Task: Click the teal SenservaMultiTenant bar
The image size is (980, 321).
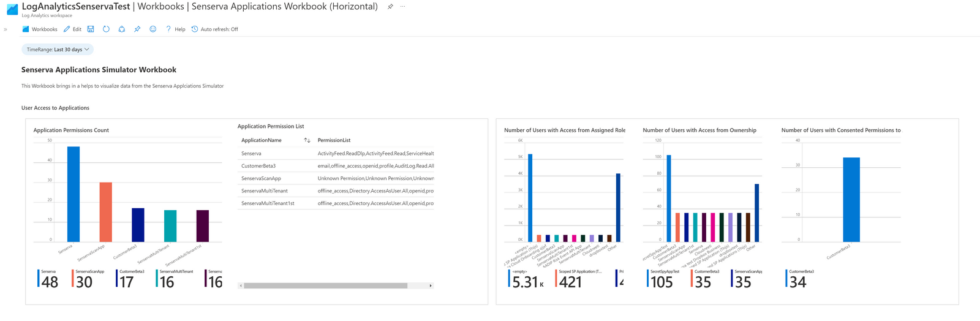Action: (170, 226)
